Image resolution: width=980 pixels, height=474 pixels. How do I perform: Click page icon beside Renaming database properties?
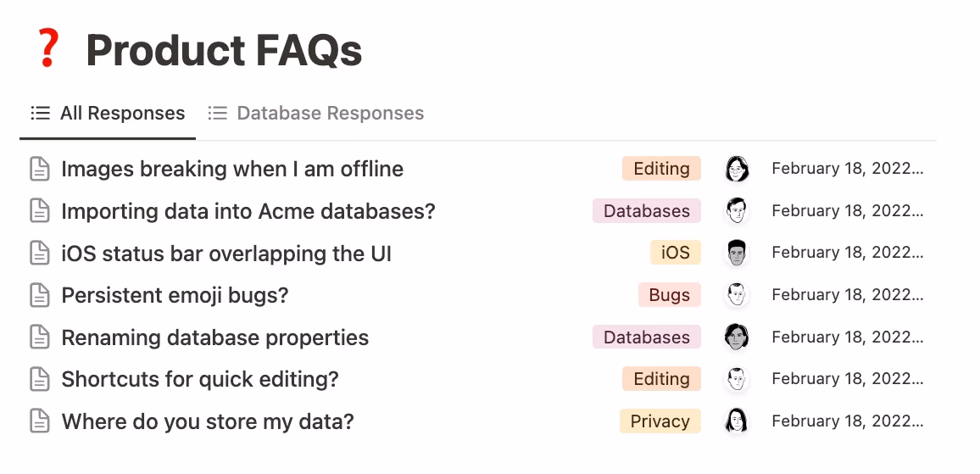pyautogui.click(x=40, y=337)
